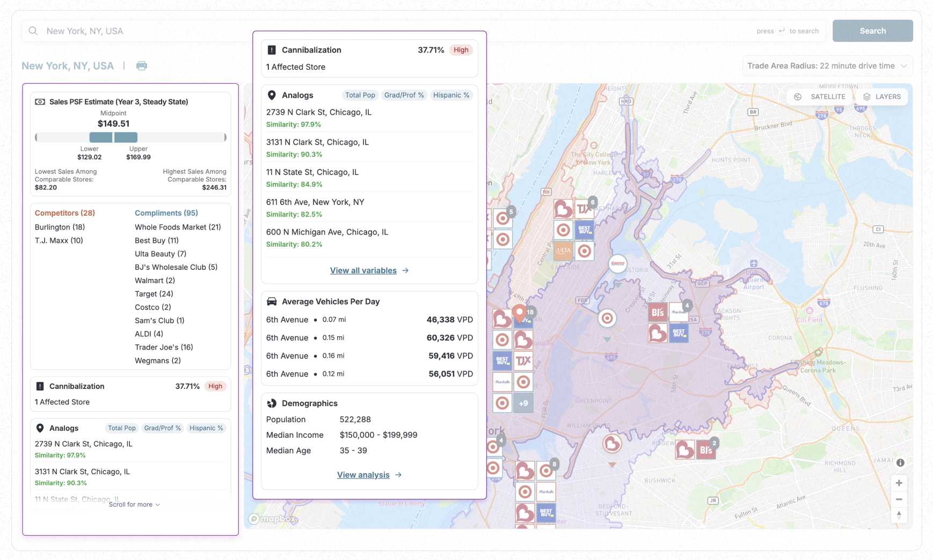
Task: Select the BJ's tile next to Marshalls
Action: [658, 312]
